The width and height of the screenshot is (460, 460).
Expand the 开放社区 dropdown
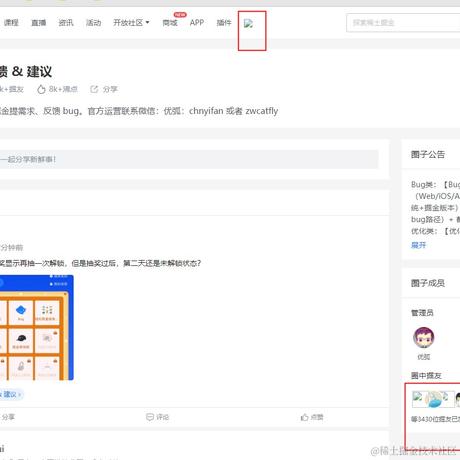click(131, 23)
